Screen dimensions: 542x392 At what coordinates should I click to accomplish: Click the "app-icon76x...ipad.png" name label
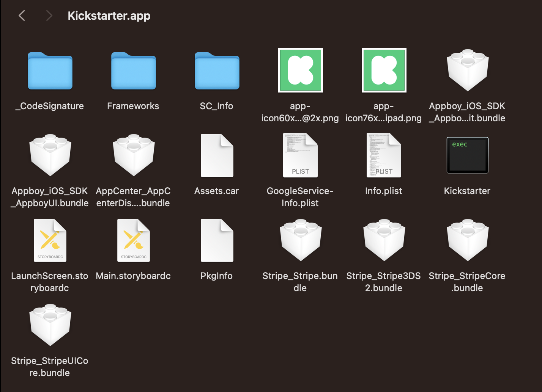tap(384, 112)
